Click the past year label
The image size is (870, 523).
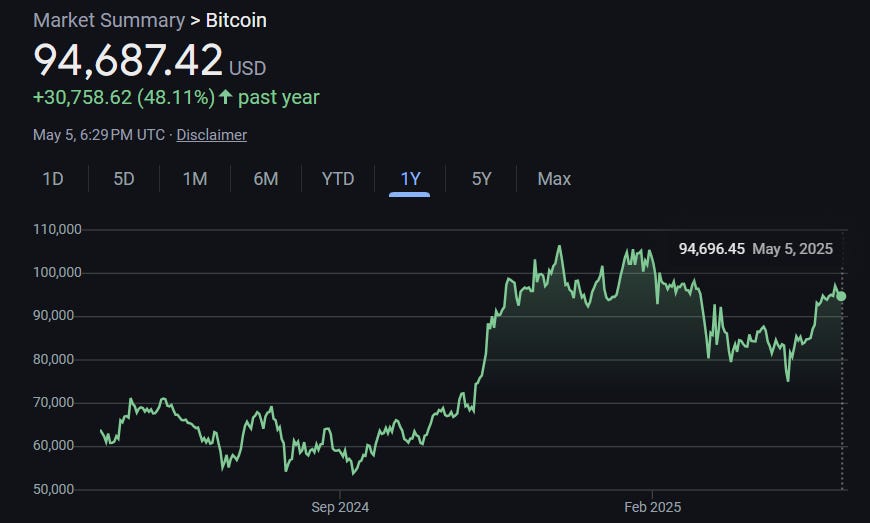(x=279, y=98)
